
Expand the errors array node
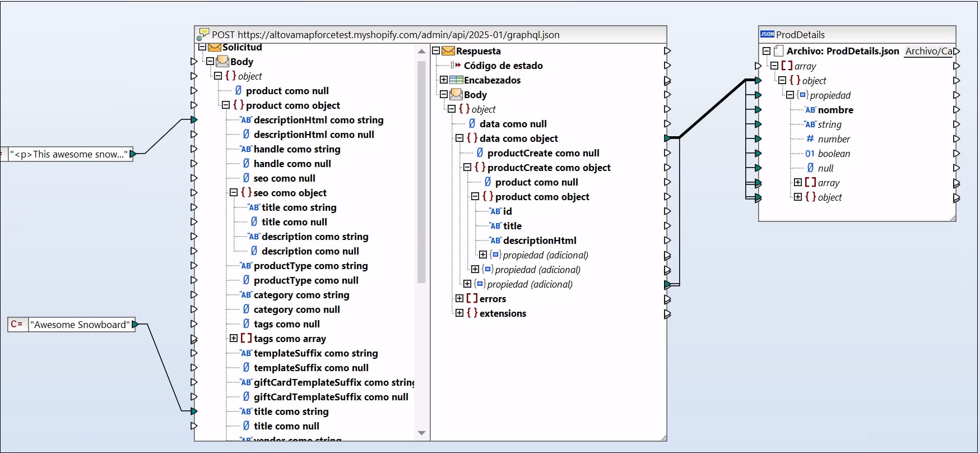click(x=459, y=299)
